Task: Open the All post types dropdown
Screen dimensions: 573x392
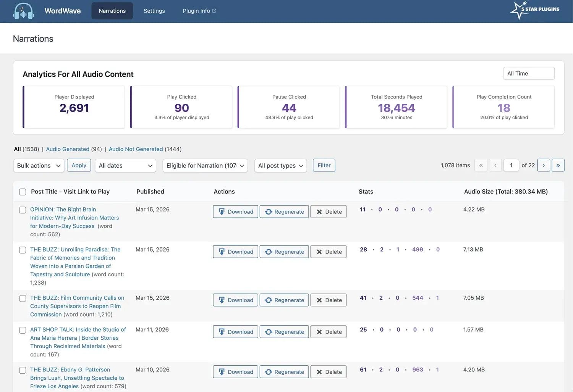Action: 280,166
